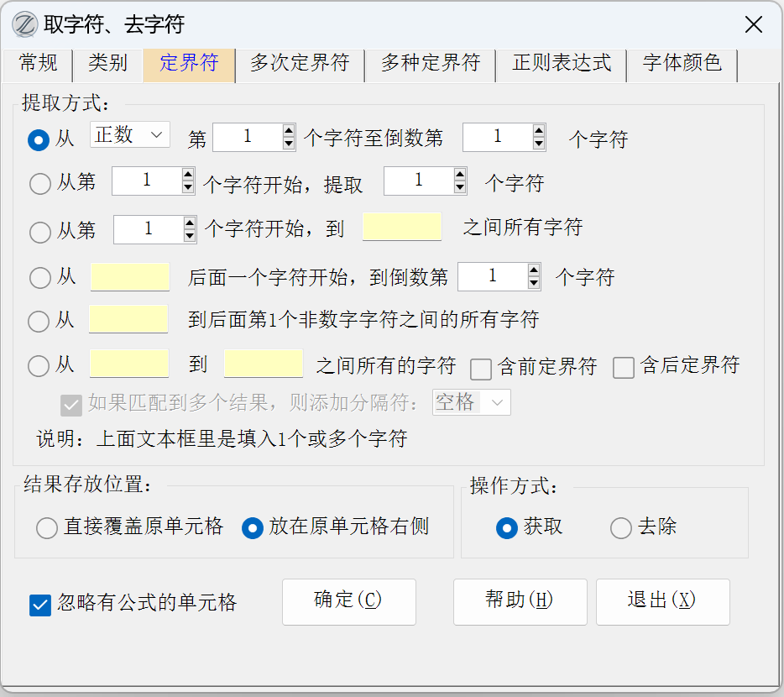The width and height of the screenshot is (784, 697).
Task: Open help with the 帮助(H) button
Action: click(x=519, y=601)
